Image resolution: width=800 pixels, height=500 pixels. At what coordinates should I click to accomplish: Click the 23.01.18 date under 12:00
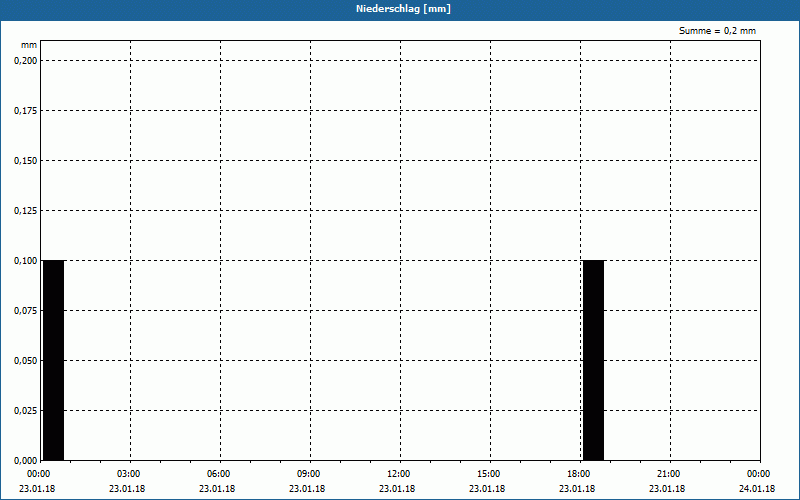click(397, 489)
